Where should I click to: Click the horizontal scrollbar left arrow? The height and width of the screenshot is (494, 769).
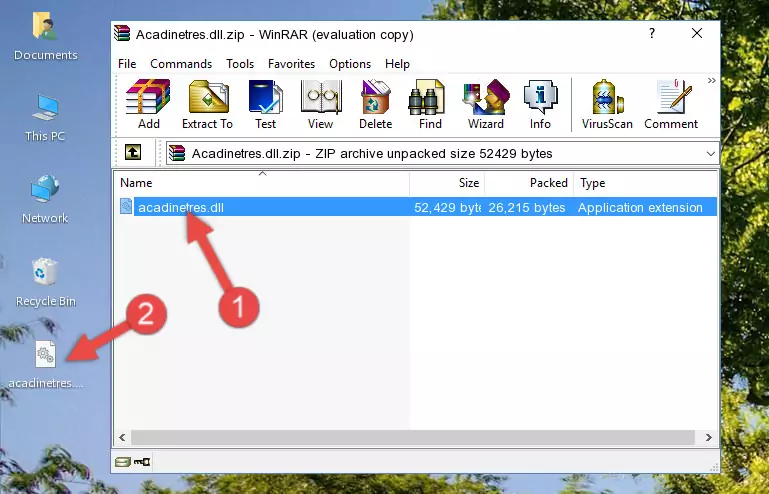pos(123,437)
